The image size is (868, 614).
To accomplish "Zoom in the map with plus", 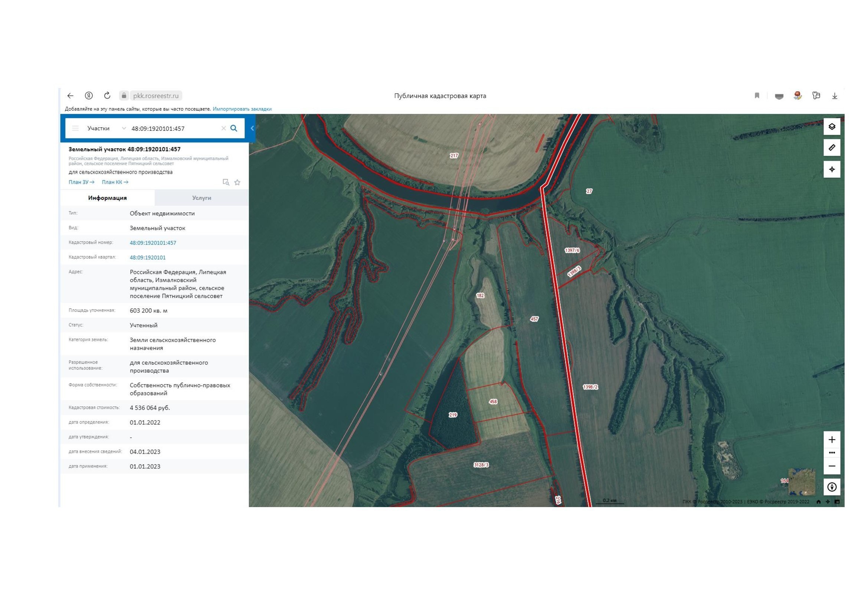I will (x=832, y=440).
